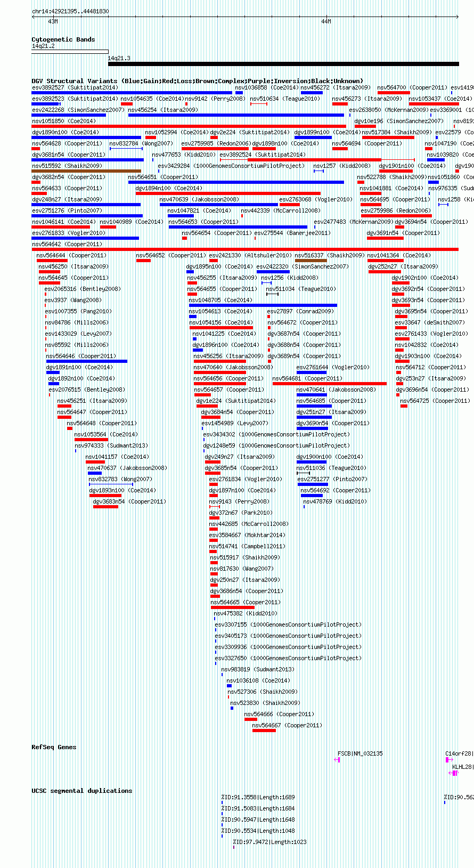Open esv3307155 (1000GenomesConsortiumPilotProject) variant

coord(288,624)
